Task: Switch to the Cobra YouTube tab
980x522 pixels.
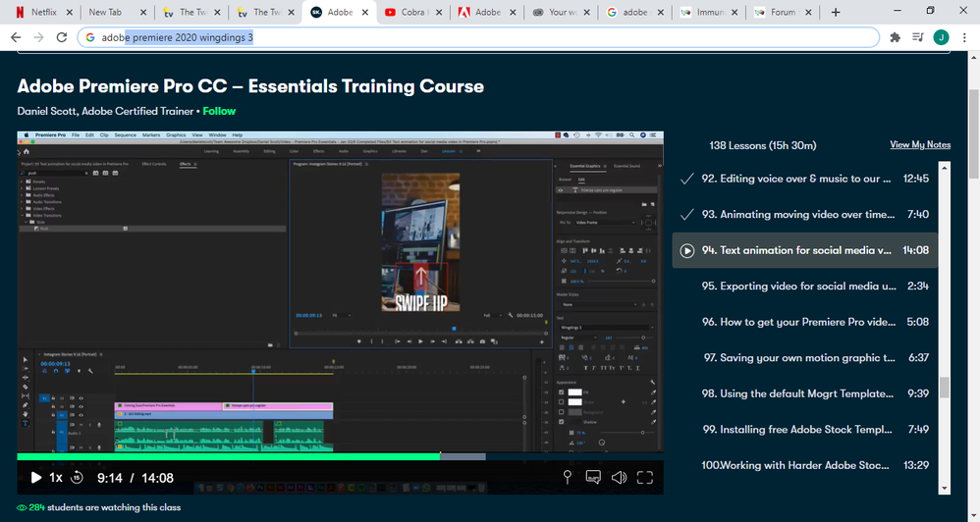Action: coord(412,13)
